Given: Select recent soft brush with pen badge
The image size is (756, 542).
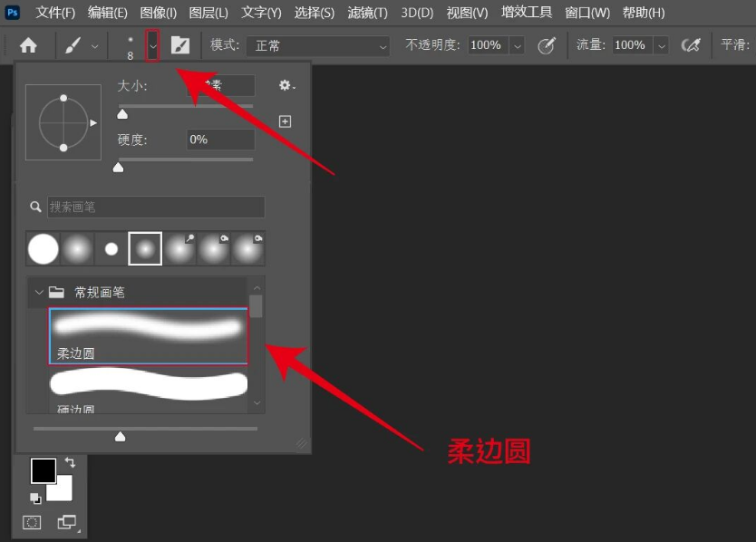Looking at the screenshot, I should (x=179, y=249).
